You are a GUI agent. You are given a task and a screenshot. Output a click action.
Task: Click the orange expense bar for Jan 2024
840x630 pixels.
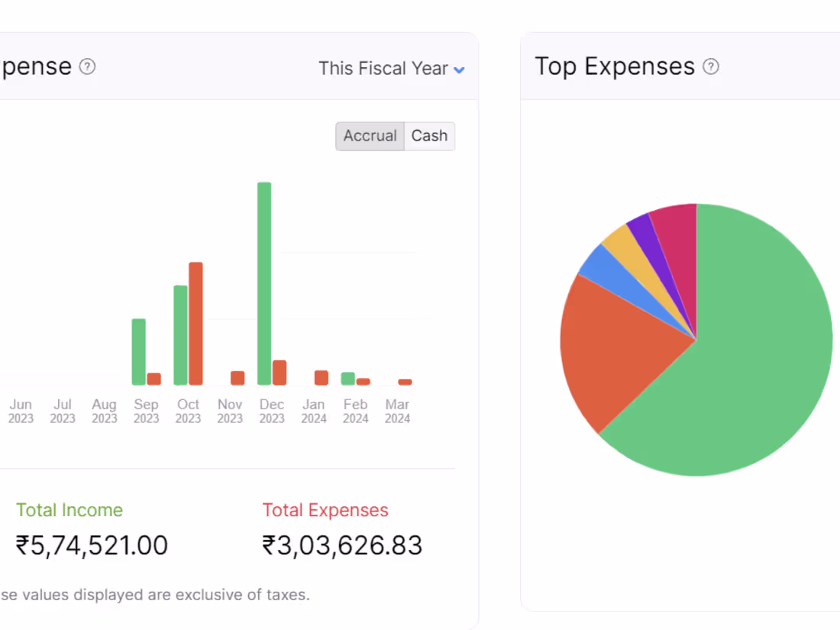pos(320,376)
